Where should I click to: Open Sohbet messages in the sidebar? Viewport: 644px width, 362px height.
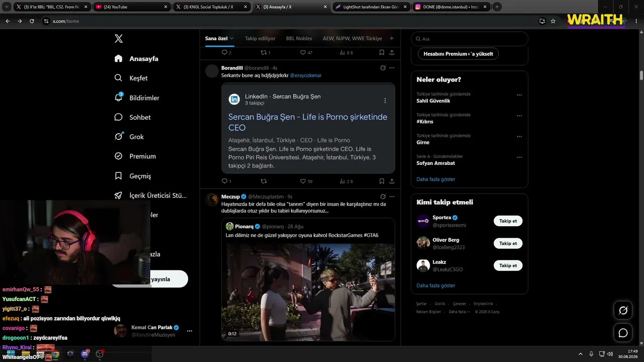pos(132,117)
